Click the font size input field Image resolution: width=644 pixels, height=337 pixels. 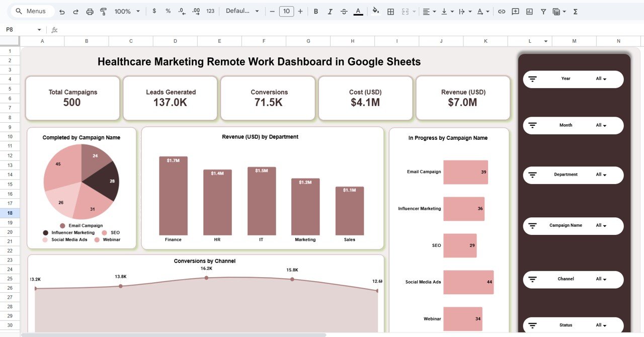tap(286, 11)
